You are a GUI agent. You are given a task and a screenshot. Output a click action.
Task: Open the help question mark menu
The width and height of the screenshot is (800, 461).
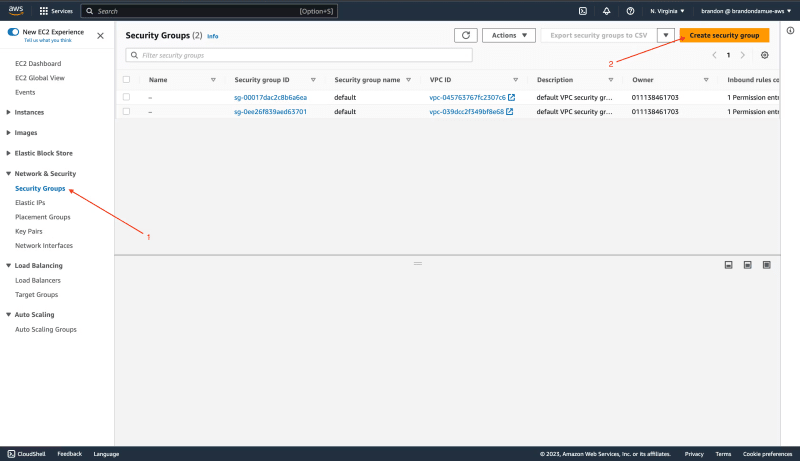(630, 11)
